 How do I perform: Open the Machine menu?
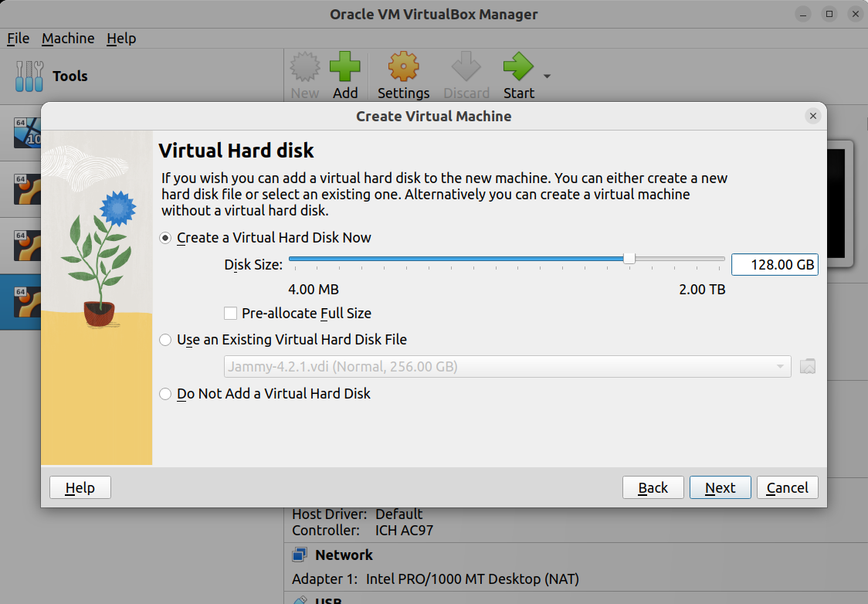(68, 38)
